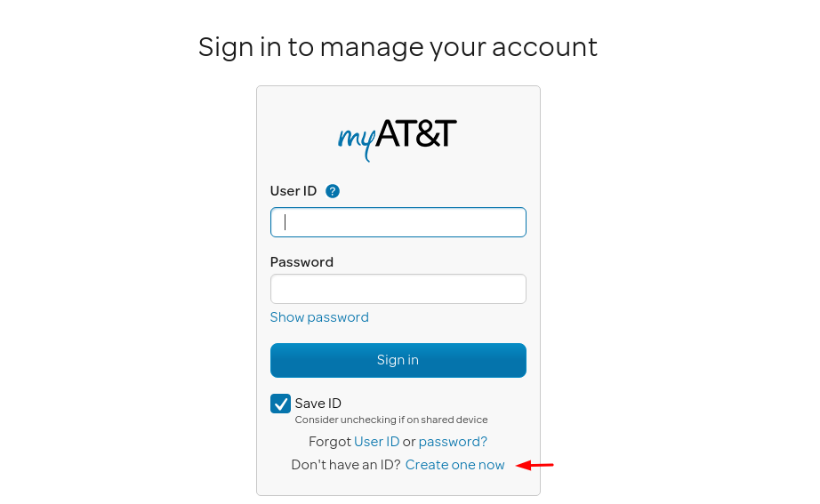The image size is (820, 504).
Task: Click the 'Don't have an ID?' text
Action: (x=346, y=465)
